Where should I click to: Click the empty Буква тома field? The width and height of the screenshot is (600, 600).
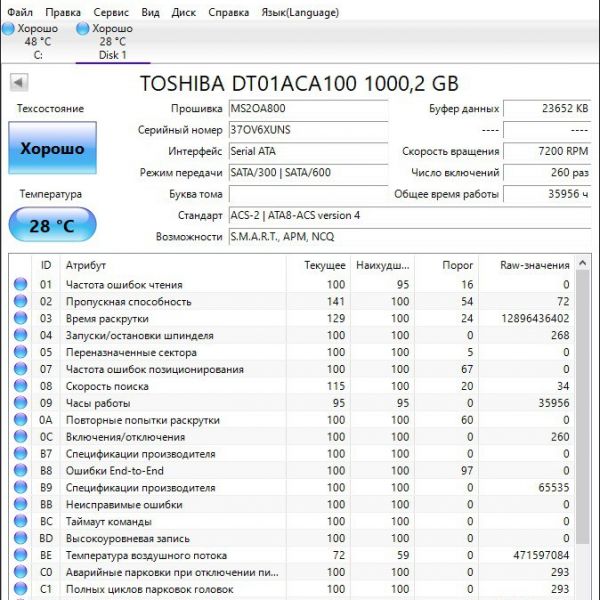click(x=308, y=194)
